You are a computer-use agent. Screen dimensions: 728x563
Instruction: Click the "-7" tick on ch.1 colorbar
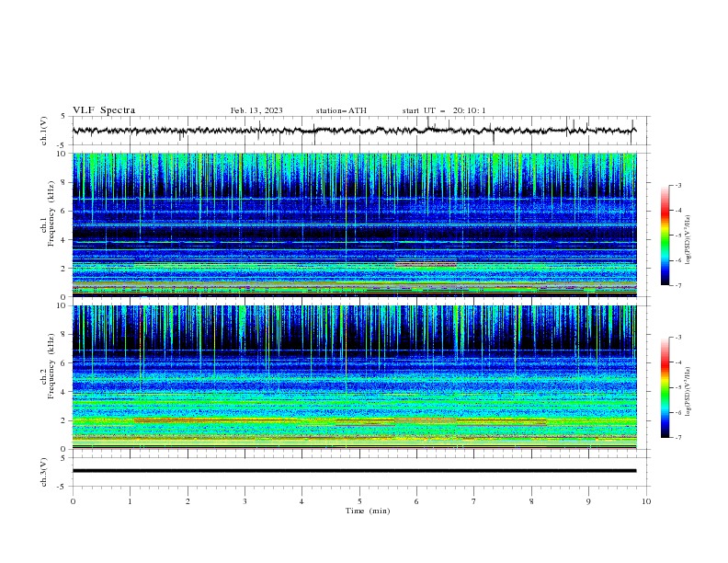point(677,285)
